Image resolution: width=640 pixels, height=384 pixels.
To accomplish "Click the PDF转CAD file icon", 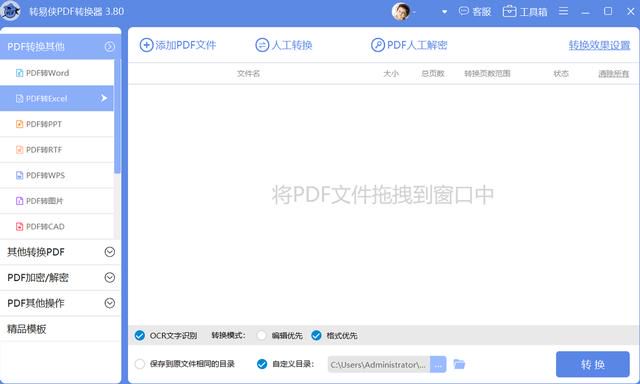I will pyautogui.click(x=19, y=226).
